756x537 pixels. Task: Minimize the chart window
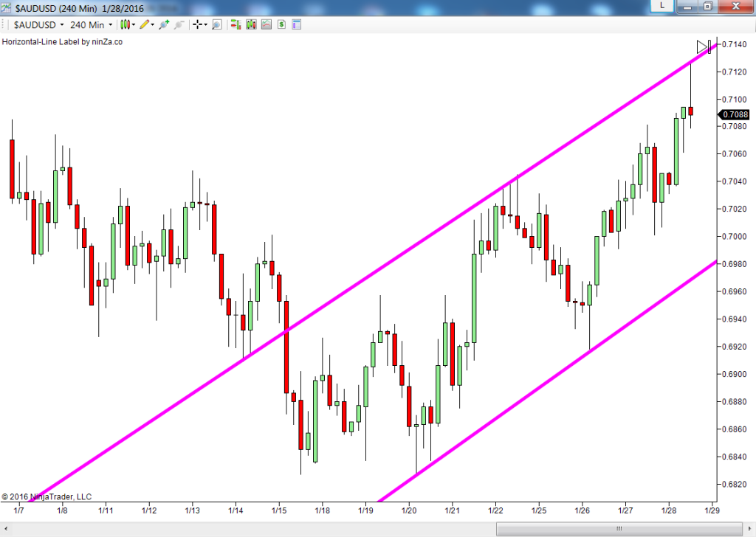(x=688, y=6)
